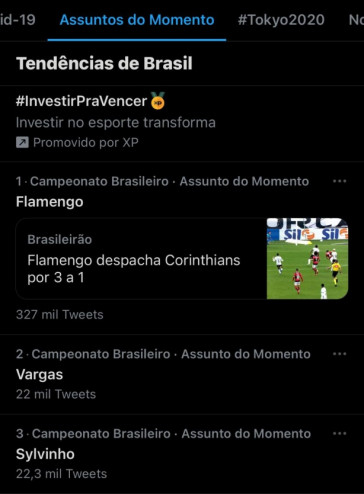
Task: Click the XP medal emoji icon
Action: 158,101
